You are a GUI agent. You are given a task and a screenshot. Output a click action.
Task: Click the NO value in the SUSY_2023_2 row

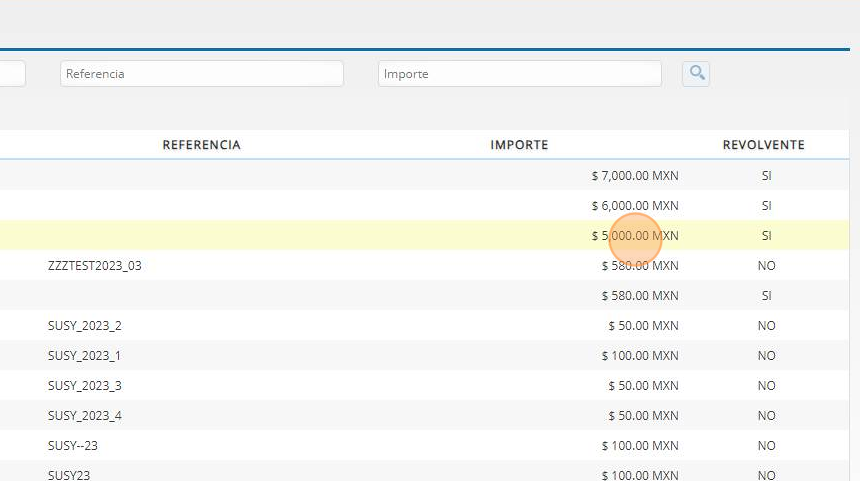pyautogui.click(x=766, y=326)
